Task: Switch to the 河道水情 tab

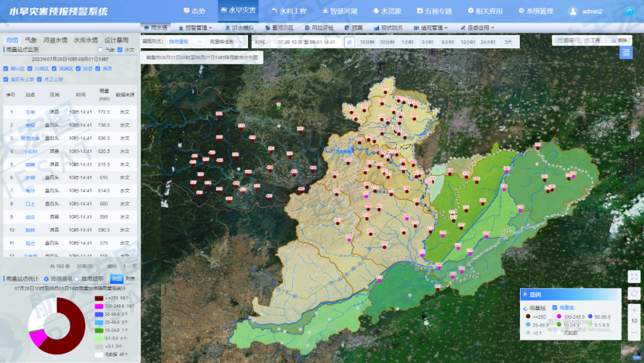Action: [x=55, y=40]
